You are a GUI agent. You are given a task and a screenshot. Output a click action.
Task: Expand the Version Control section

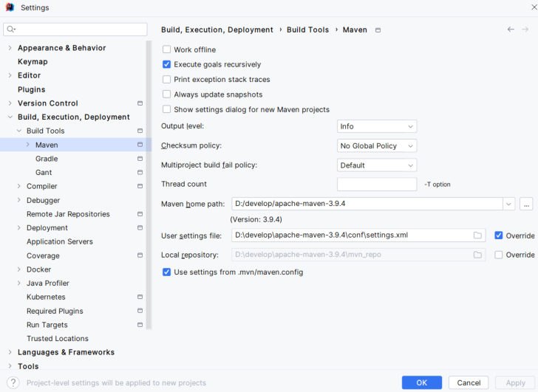10,103
